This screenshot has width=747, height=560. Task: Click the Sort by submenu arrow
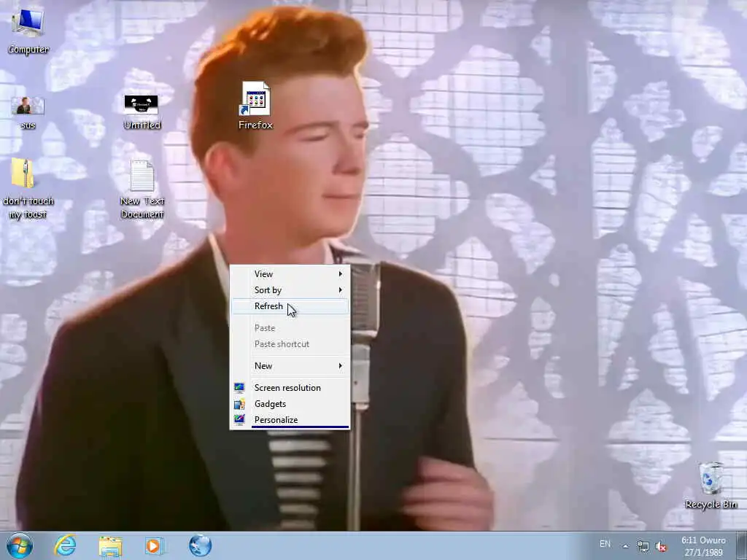pos(340,290)
